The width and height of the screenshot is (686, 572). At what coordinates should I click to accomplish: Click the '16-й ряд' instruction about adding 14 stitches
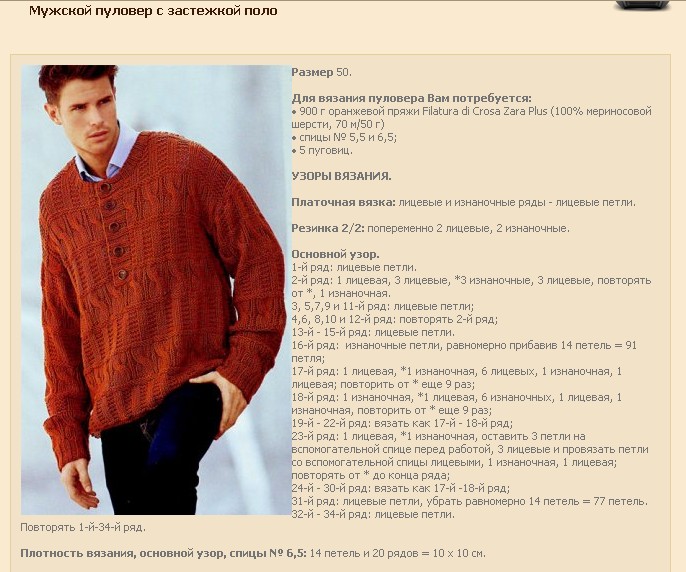(x=464, y=352)
